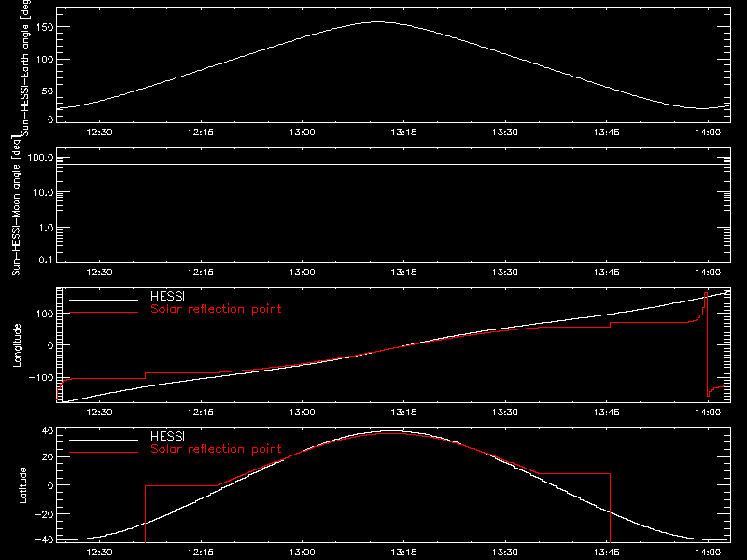The height and width of the screenshot is (560, 747).
Task: Click 14:00 time label below Earth angle plot
Action: pyautogui.click(x=708, y=132)
